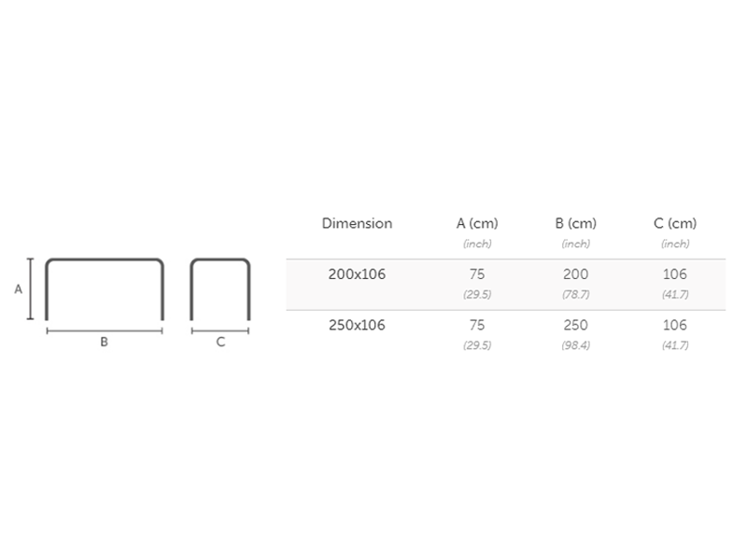Click the Dimension column header
This screenshot has height=560, width=747.
[357, 224]
